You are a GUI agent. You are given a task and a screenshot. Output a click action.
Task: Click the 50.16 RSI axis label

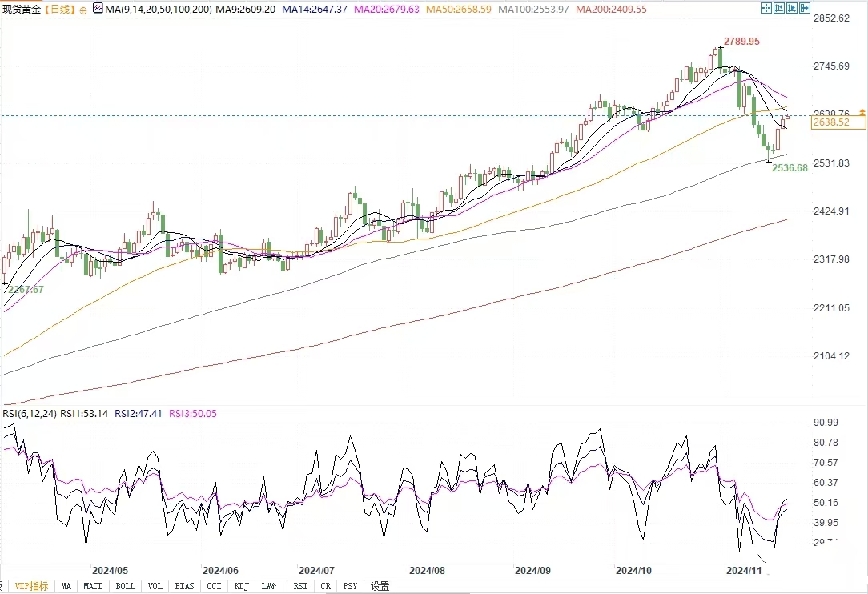[826, 502]
